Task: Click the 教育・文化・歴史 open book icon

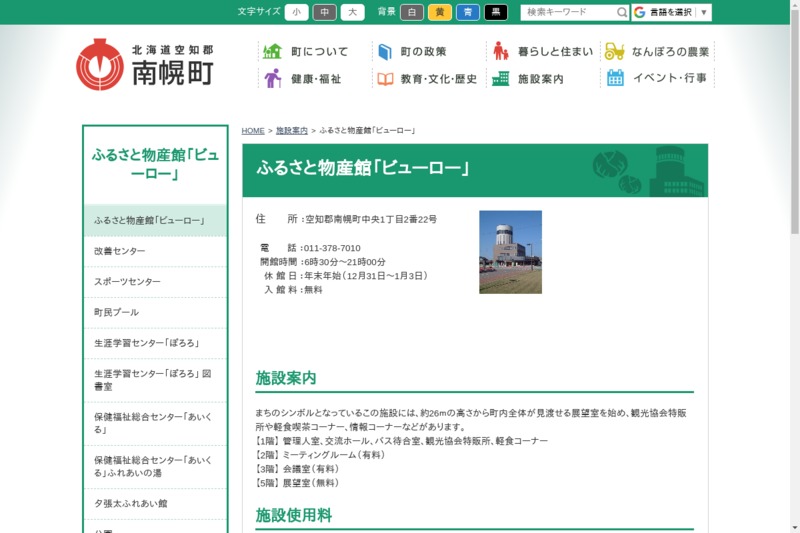Action: (385, 78)
